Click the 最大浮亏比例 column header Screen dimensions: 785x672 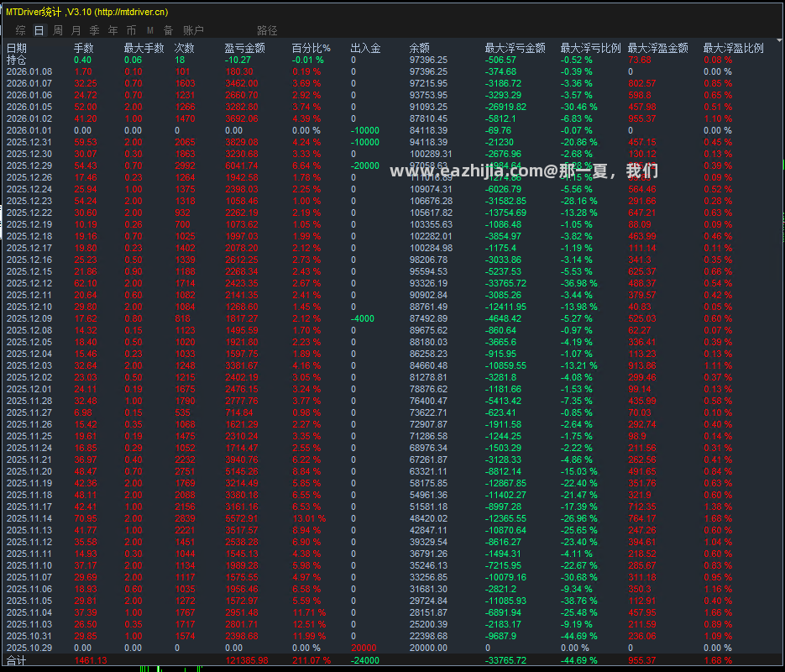[591, 48]
